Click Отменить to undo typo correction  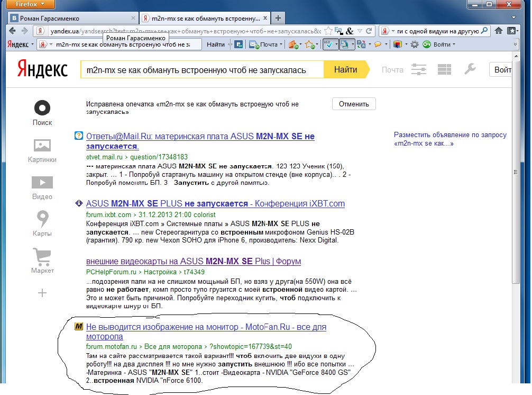click(x=354, y=104)
